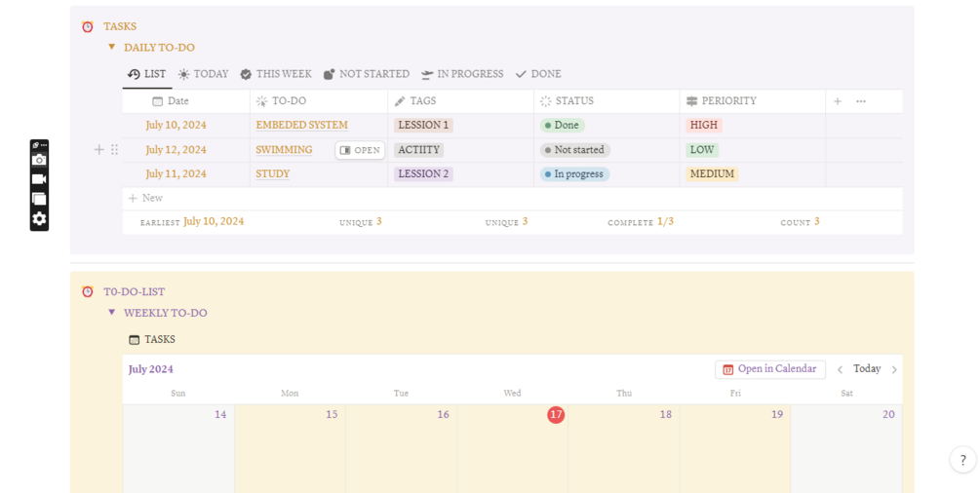Click the alarm clock icon beside TASKS
Image resolution: width=980 pixels, height=493 pixels.
coord(88,26)
